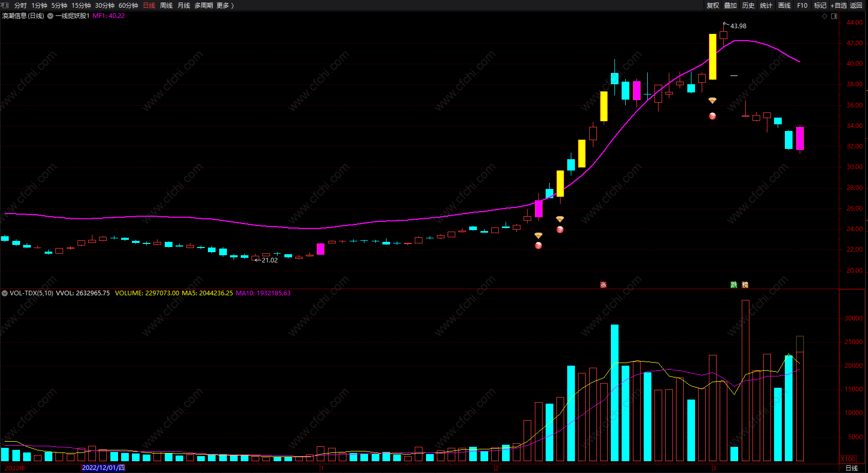Viewport: 868px width, 473px height.
Task: Click the 叠加 overlay button
Action: (730, 5)
